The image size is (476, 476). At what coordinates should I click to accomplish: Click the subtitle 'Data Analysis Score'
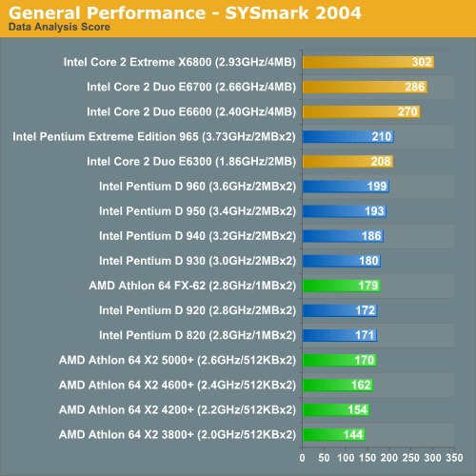[x=59, y=28]
